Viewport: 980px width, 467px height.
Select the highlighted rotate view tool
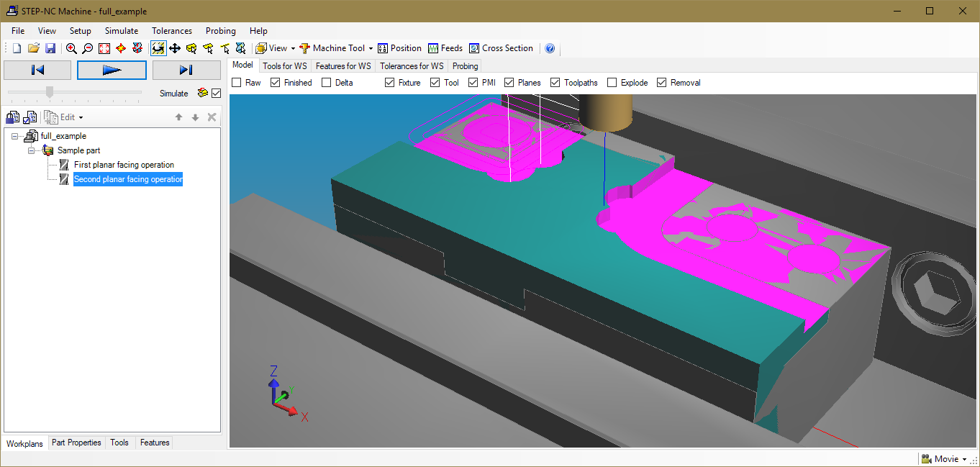158,48
